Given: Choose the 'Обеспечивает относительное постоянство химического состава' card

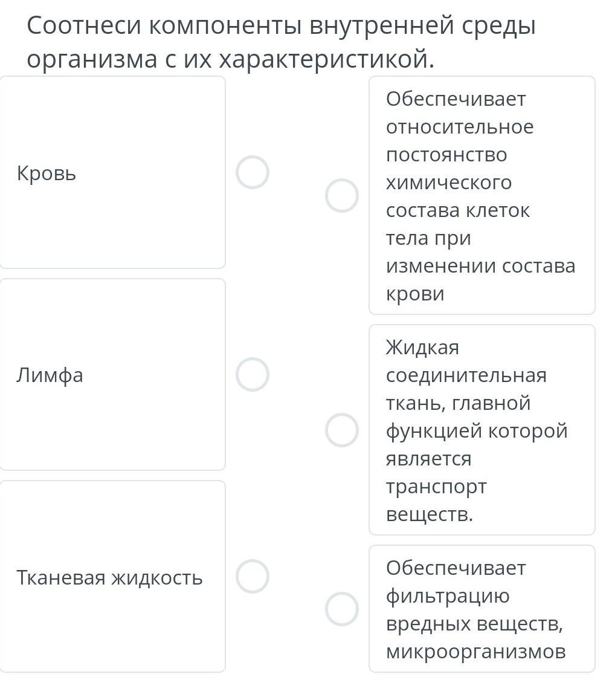Looking at the screenshot, I should point(482,195).
